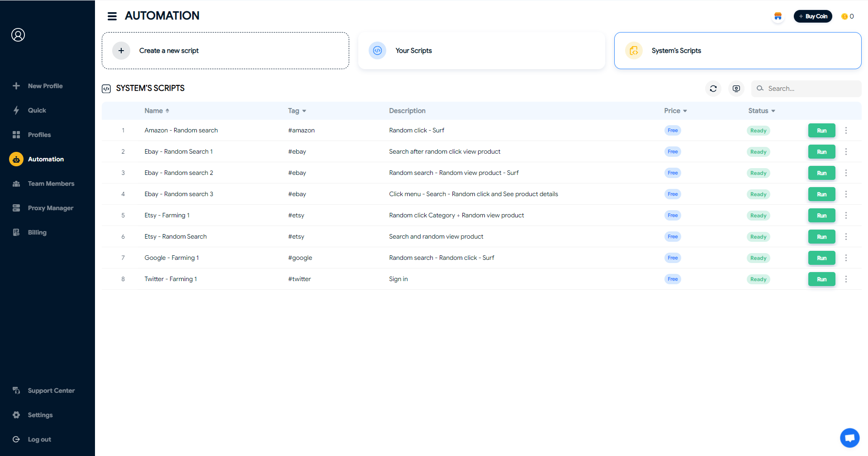Click the Log out arrow icon
This screenshot has width=868, height=456.
click(16, 439)
